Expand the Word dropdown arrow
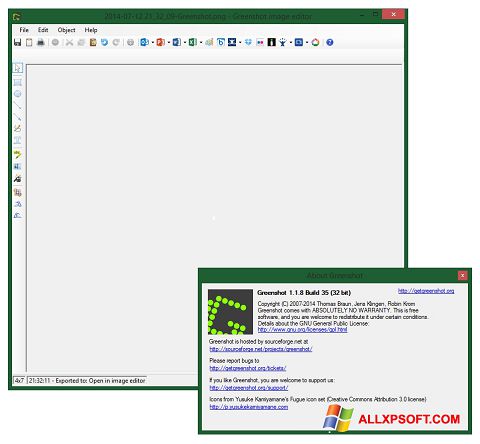The height and width of the screenshot is (444, 480). tap(185, 42)
